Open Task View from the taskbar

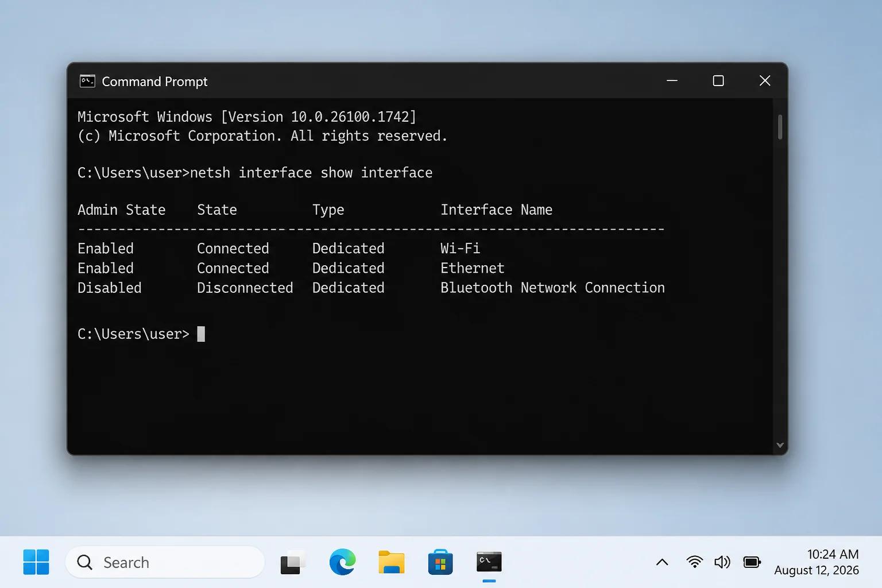pyautogui.click(x=292, y=563)
